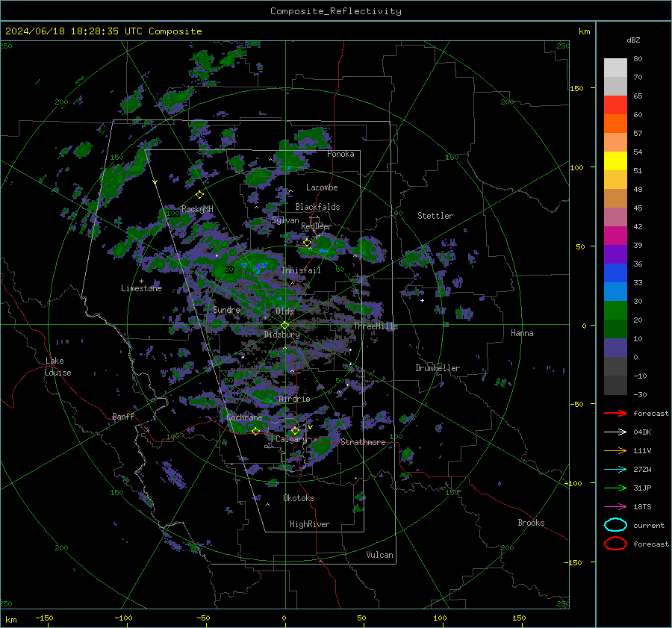
Task: Click the Airdrie city label
Action: point(294,399)
